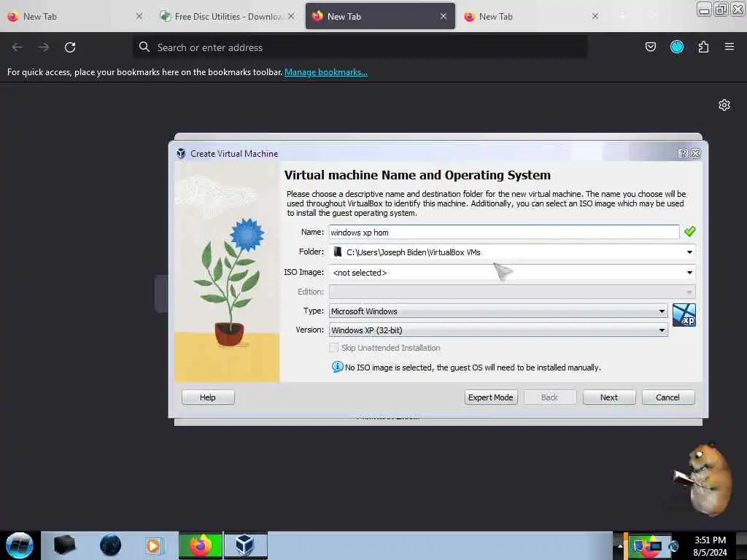Click the info icon beside No ISO message
Image resolution: width=747 pixels, height=560 pixels.
point(337,367)
